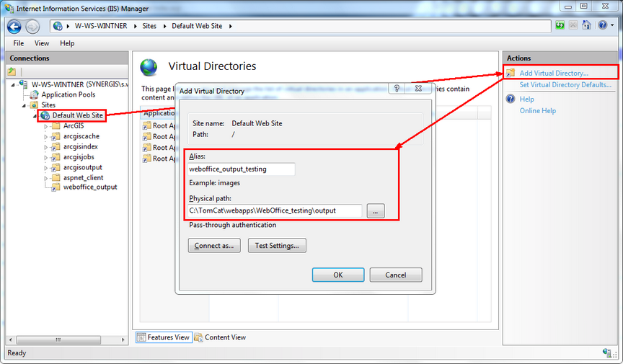Expand the arcgiscache tree node
623x364 pixels.
click(45, 137)
